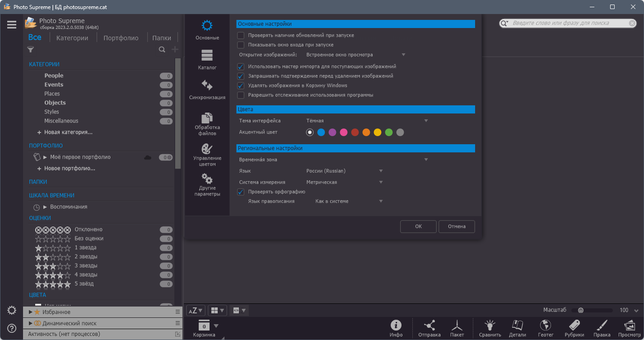Open the Рубрики labels tool
Image resolution: width=644 pixels, height=340 pixels.
click(574, 329)
